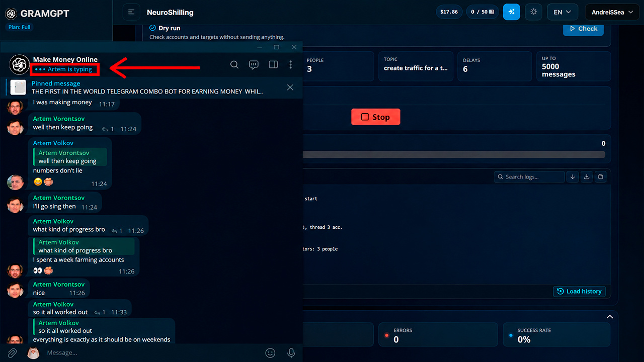The image size is (644, 362).
Task: Minimize the Telegram window
Action: point(260,47)
